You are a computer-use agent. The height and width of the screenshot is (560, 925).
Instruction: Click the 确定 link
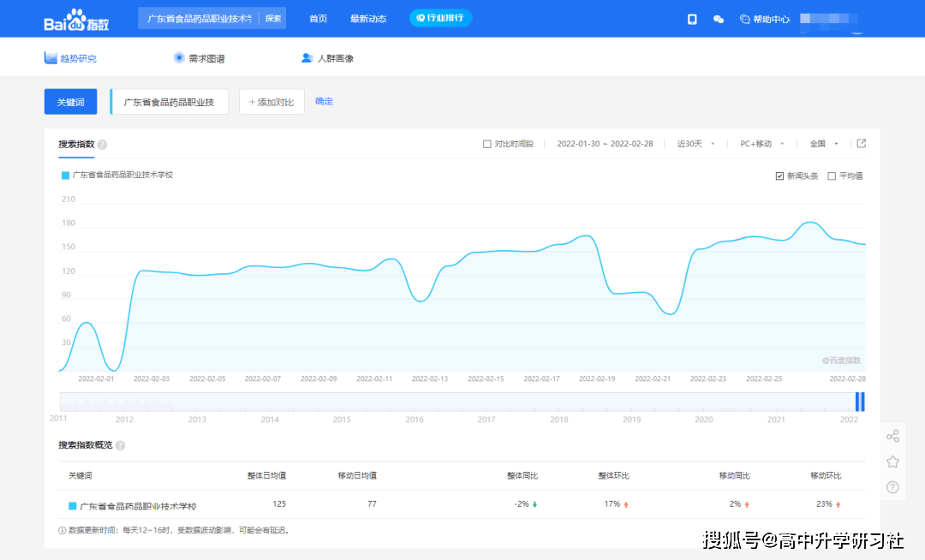[x=324, y=101]
